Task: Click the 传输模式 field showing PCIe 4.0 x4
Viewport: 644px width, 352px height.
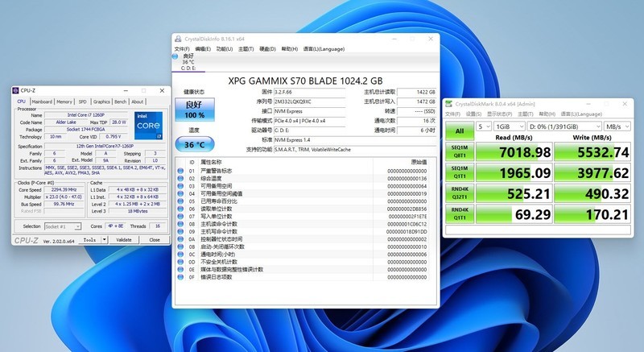Action: click(x=310, y=121)
